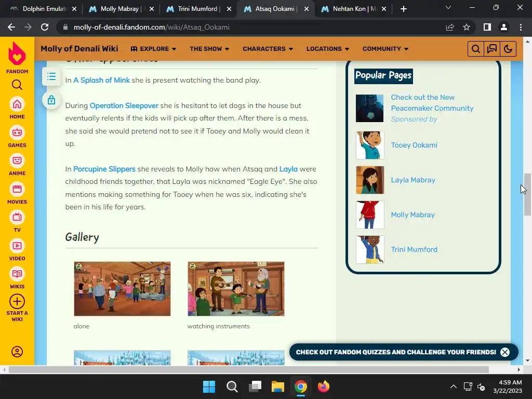Image resolution: width=532 pixels, height=399 pixels.
Task: Expand the COMMUNITY dropdown menu
Action: point(385,49)
